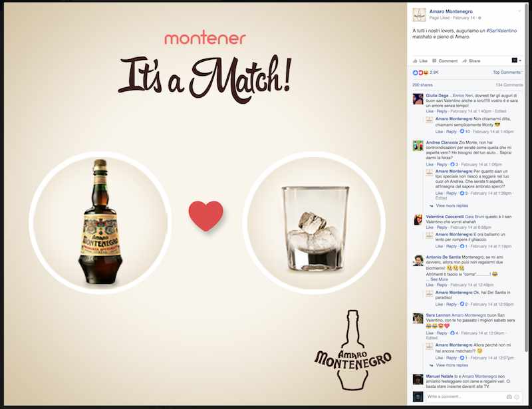Open the #SanValentino hashtag link
Screen dimensions: 532x409
tap(501, 31)
